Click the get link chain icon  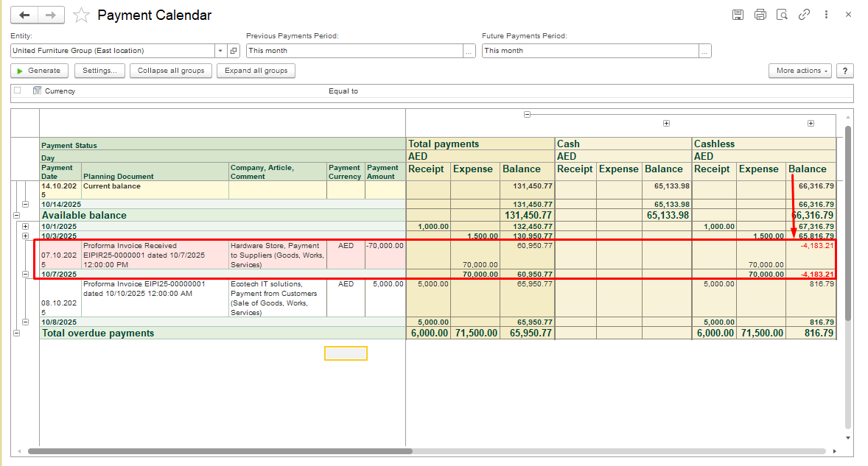click(804, 15)
